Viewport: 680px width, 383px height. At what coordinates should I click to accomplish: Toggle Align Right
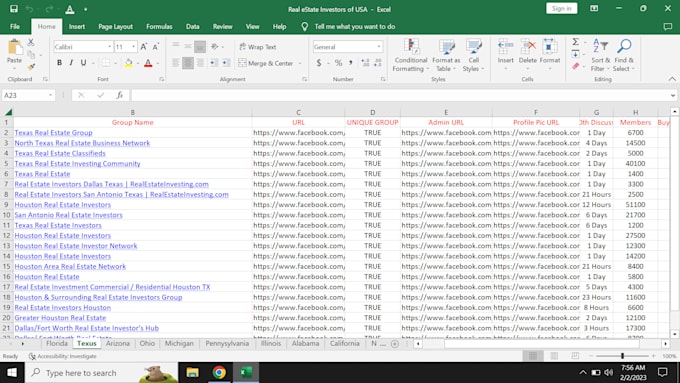tap(200, 63)
